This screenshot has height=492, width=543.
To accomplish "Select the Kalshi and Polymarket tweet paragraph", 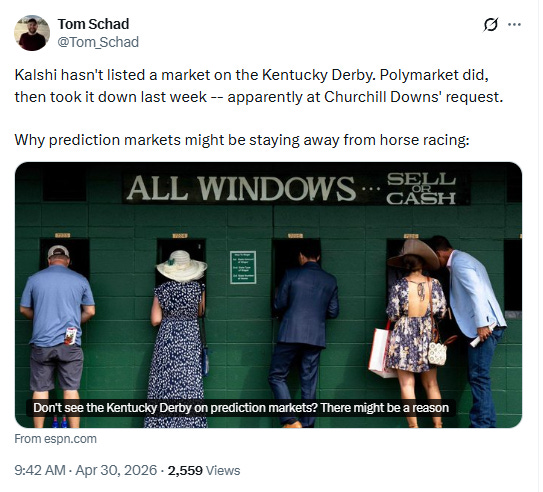I will (258, 86).
